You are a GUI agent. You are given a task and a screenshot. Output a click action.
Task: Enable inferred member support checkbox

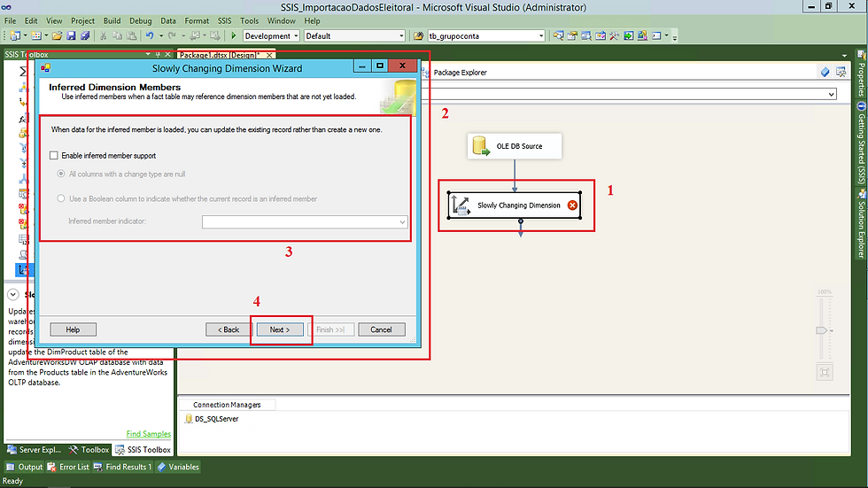pyautogui.click(x=54, y=156)
